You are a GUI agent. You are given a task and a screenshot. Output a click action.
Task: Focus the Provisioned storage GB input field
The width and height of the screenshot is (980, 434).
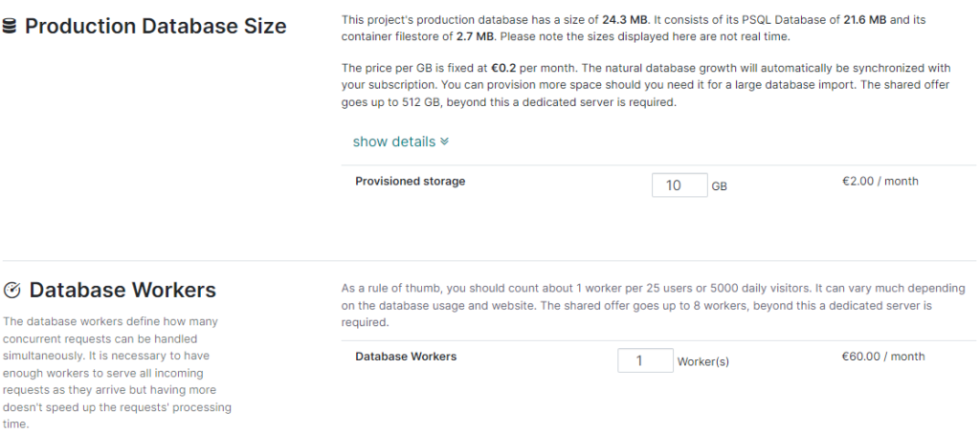click(x=679, y=185)
